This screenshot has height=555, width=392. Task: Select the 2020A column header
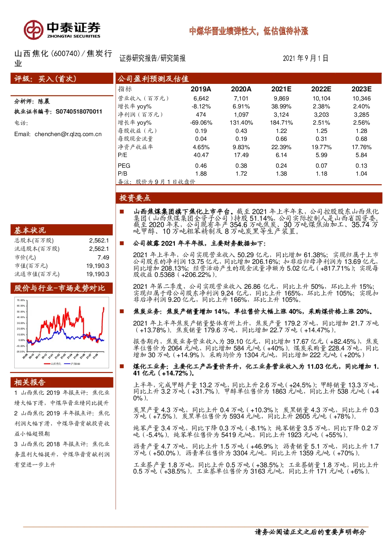(x=241, y=89)
